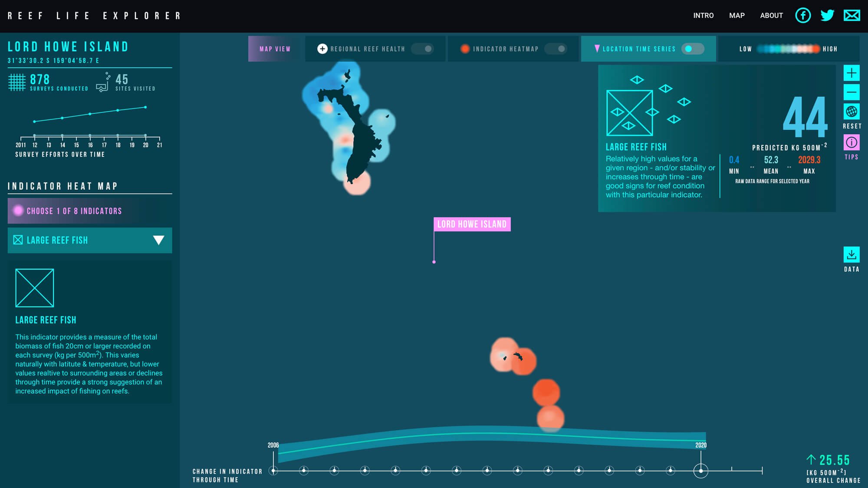Select the second timeline year marker

tap(304, 470)
